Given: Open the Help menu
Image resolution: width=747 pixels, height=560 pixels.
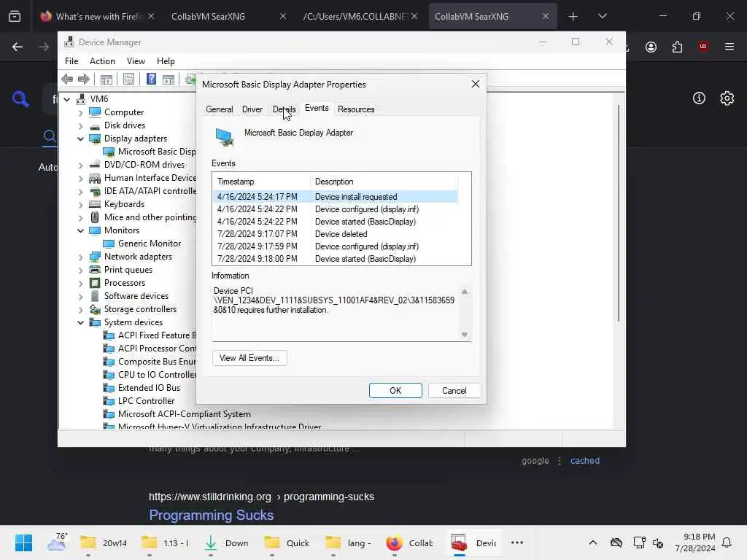Looking at the screenshot, I should tap(166, 61).
